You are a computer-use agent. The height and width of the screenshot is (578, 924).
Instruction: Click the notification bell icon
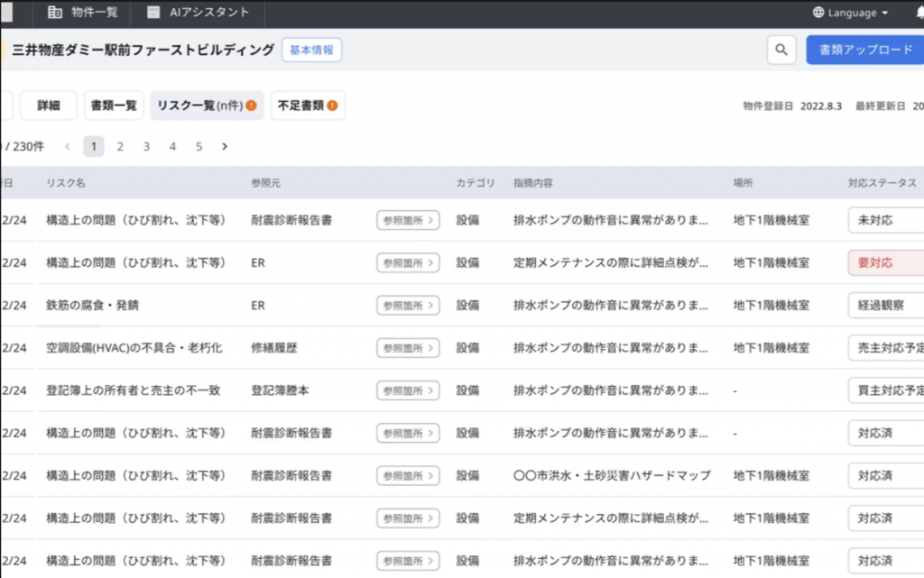click(x=919, y=13)
